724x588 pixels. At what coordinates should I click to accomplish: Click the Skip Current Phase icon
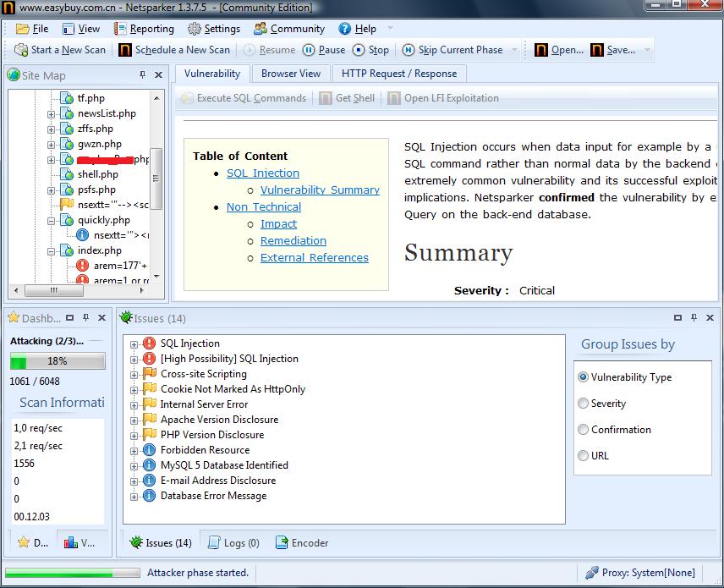coord(409,50)
